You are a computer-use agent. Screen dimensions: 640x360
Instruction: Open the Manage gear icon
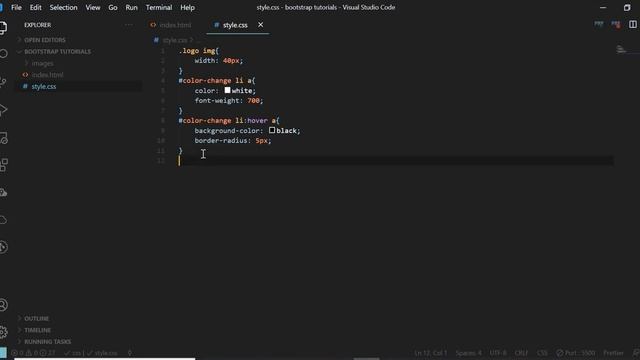pos(3,332)
